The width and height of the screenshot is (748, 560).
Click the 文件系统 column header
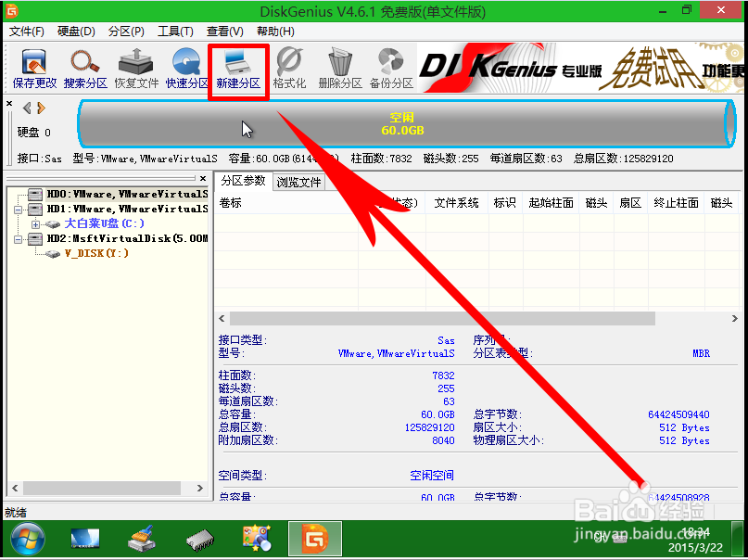[x=457, y=203]
